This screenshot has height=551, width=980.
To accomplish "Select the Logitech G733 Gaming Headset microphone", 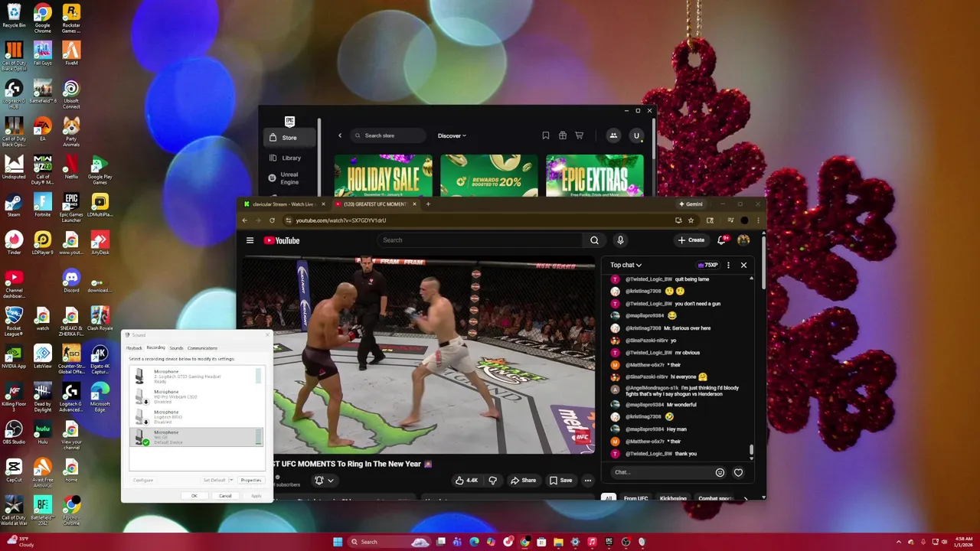I will click(x=198, y=377).
